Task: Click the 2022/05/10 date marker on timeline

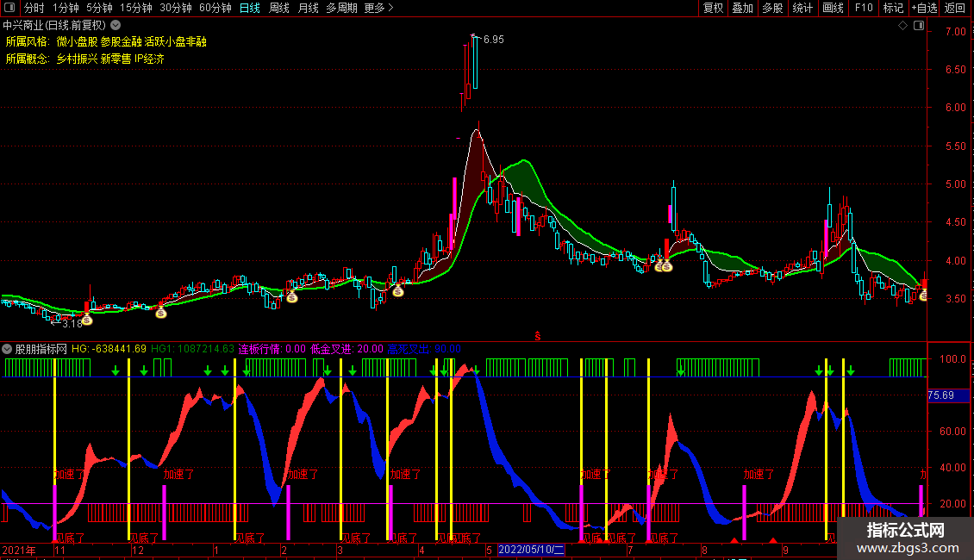Action: click(531, 549)
